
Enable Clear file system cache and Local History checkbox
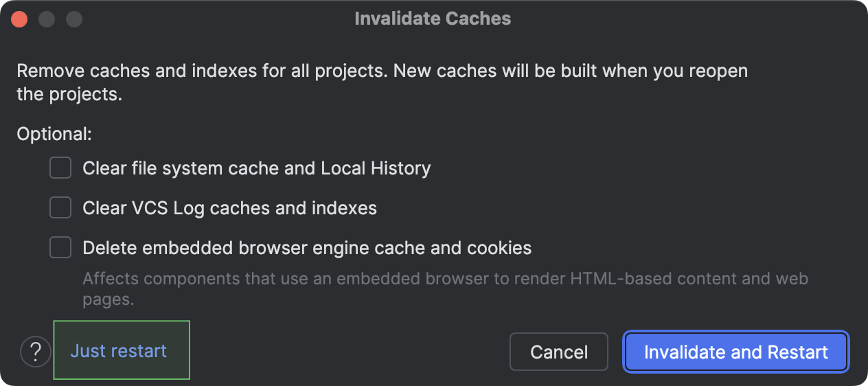point(60,168)
